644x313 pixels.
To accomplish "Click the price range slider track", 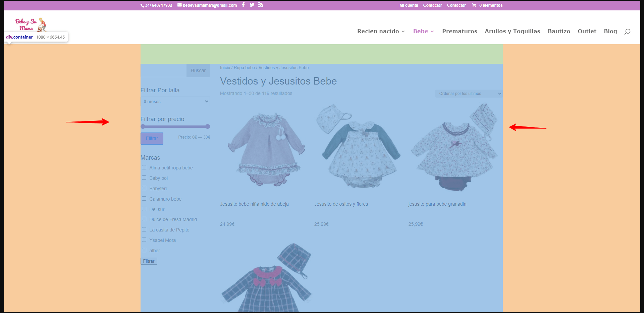I will [x=175, y=126].
